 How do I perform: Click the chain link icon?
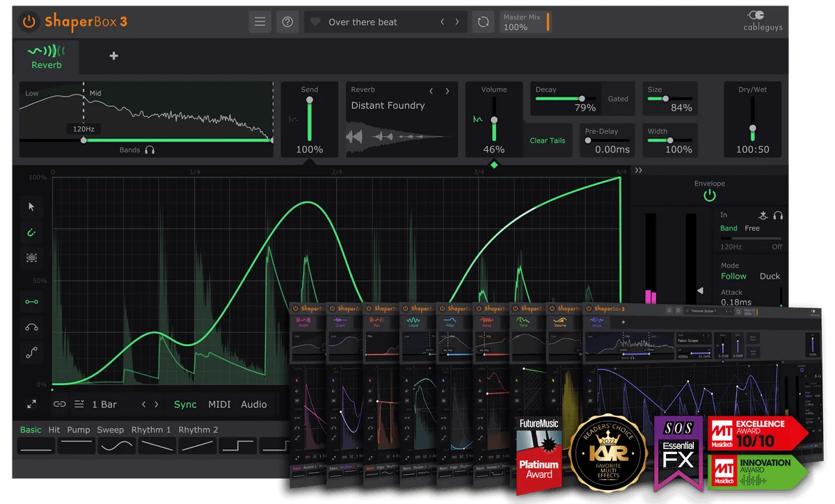pos(60,405)
